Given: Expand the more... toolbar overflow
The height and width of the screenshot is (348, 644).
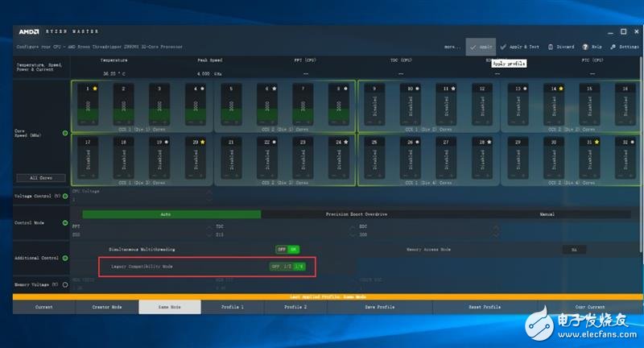Looking at the screenshot, I should pyautogui.click(x=452, y=47).
